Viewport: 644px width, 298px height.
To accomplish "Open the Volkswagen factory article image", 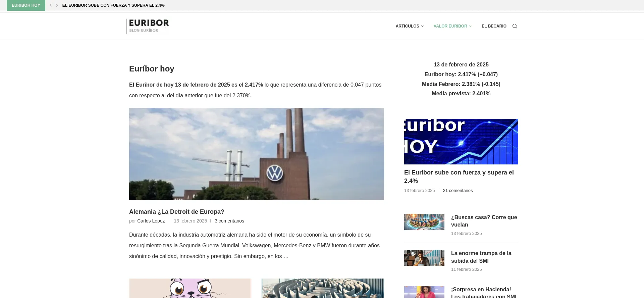I will point(257,154).
